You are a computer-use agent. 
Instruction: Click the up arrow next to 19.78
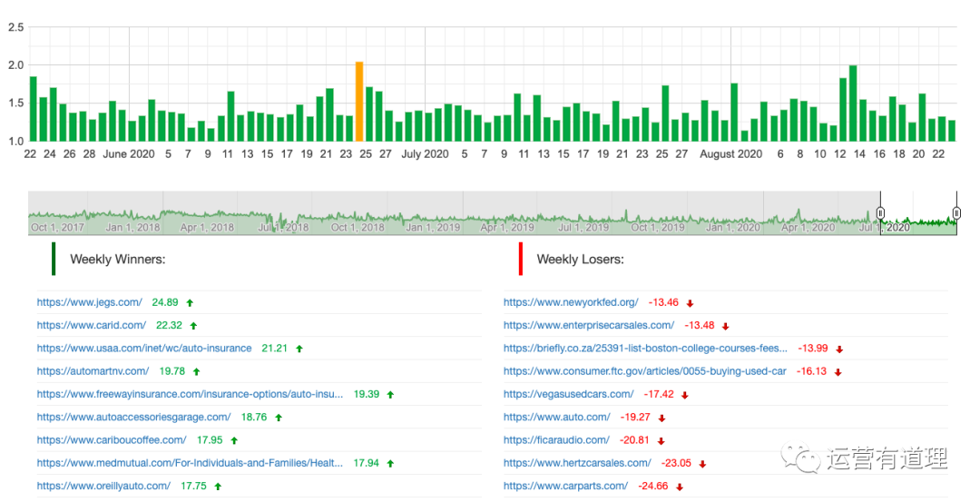tap(196, 372)
